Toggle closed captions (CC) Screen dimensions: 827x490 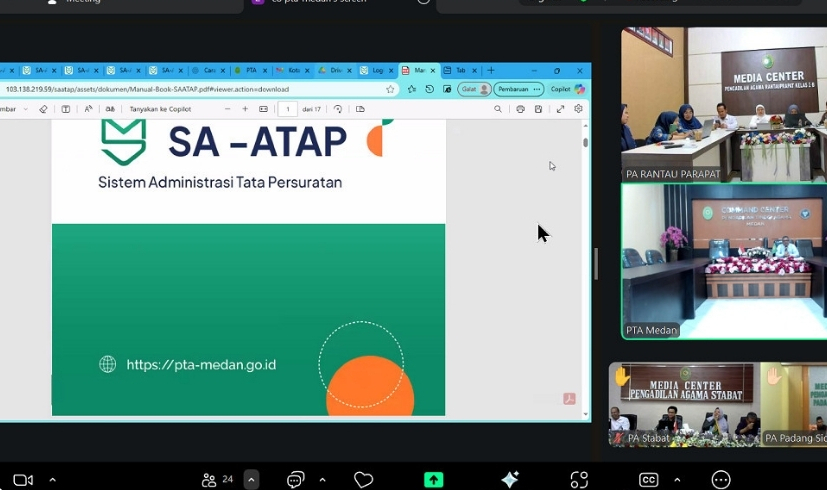pyautogui.click(x=648, y=479)
